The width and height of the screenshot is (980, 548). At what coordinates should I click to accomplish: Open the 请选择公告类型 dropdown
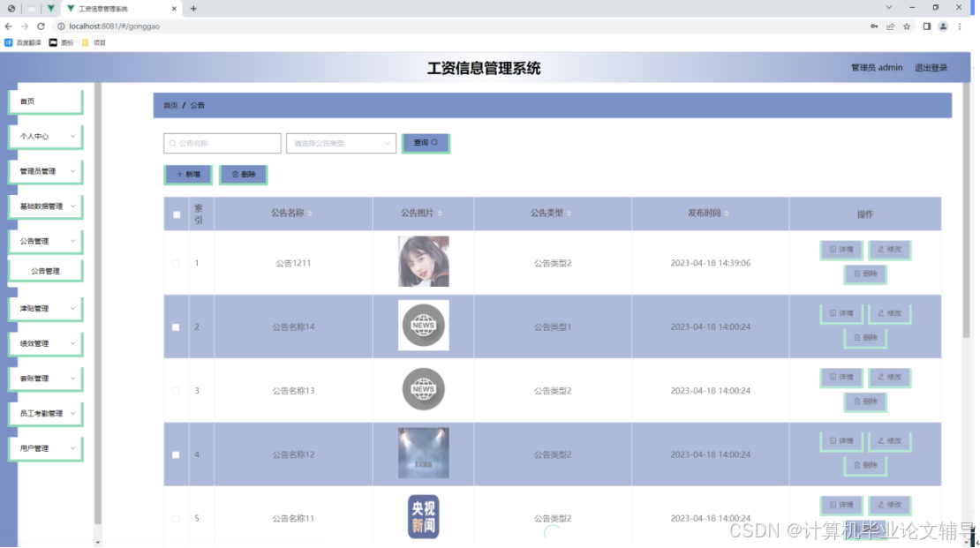[x=340, y=142]
